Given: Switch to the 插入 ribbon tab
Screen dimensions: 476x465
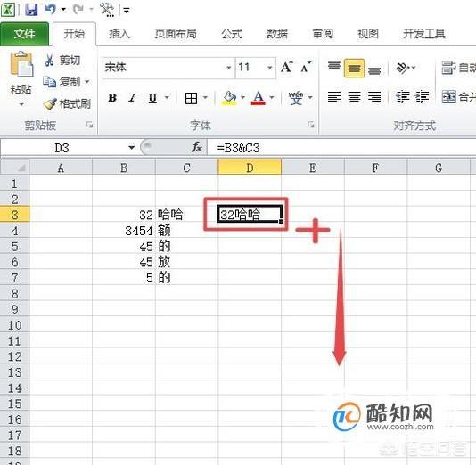Looking at the screenshot, I should coord(119,34).
